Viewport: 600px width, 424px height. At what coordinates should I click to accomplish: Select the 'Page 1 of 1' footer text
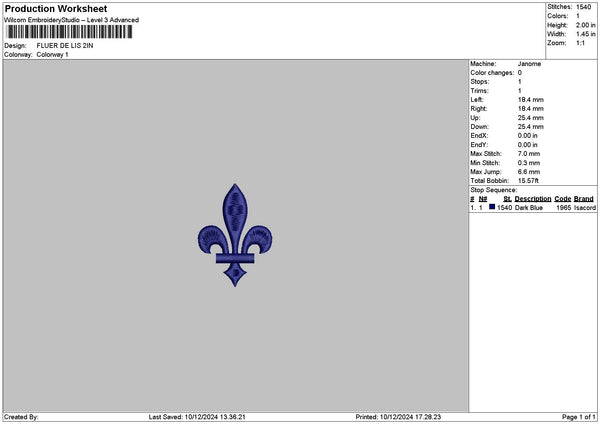point(579,417)
